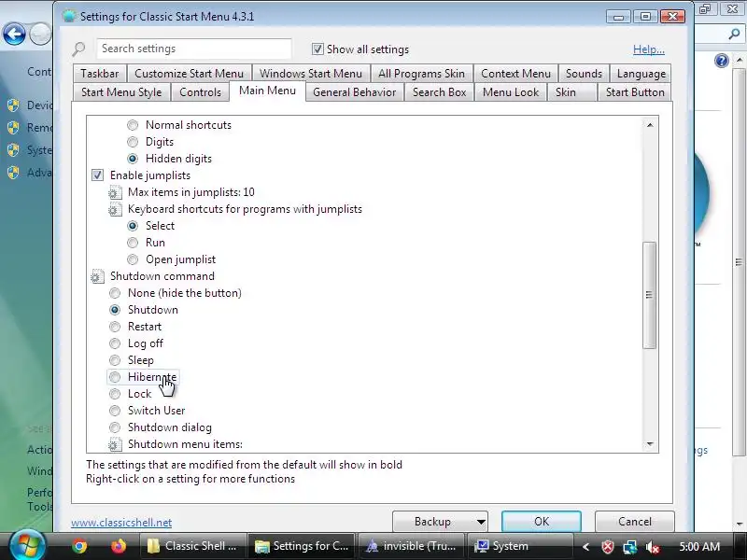747x560 pixels.
Task: Switch to the Taskbar tab
Action: pyautogui.click(x=100, y=74)
